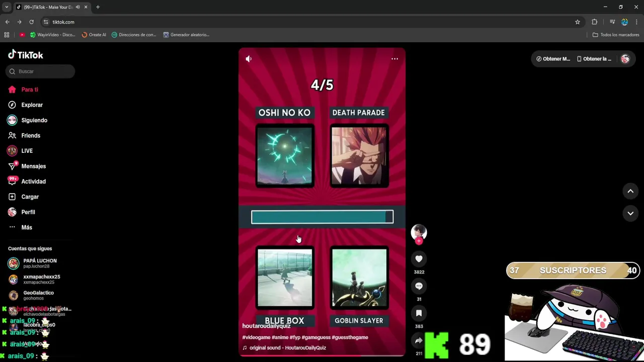Click the #gameguess hashtag
Viewport: 644px width, 362px height.
(x=315, y=337)
